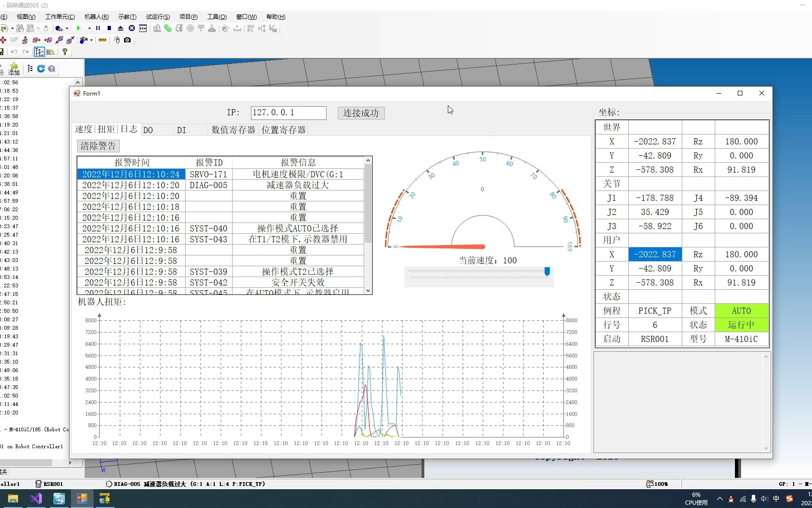Click the Stop square toolbar icon
Viewport: 812px width, 508px height.
click(x=109, y=28)
